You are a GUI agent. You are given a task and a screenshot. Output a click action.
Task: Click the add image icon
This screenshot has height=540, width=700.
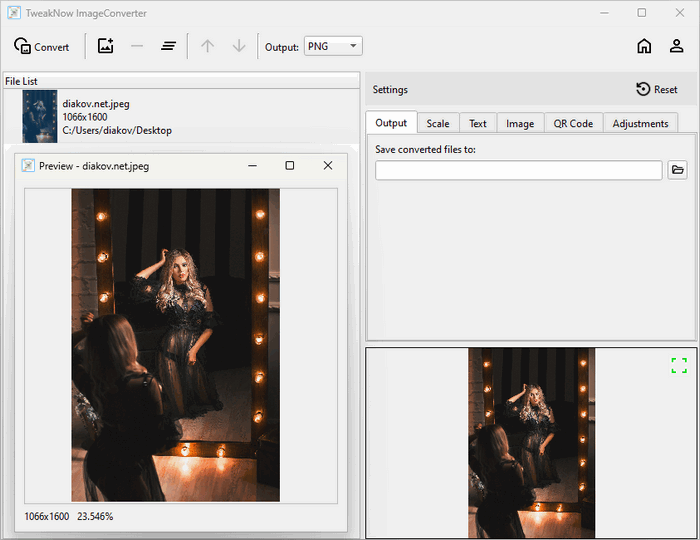pyautogui.click(x=105, y=46)
